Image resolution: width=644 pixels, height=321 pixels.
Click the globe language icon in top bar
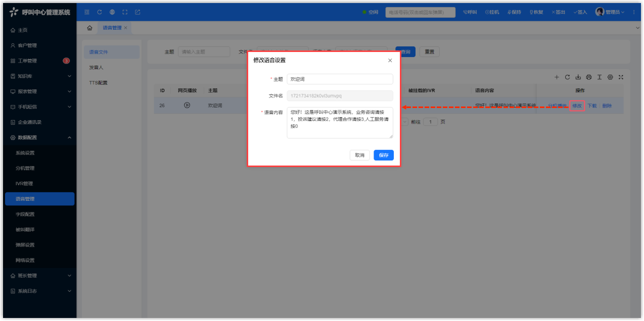click(112, 12)
